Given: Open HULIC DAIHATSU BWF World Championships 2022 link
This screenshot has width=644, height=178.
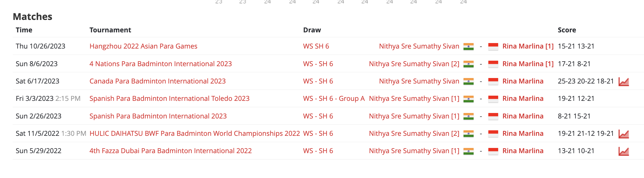Looking at the screenshot, I should (195, 133).
